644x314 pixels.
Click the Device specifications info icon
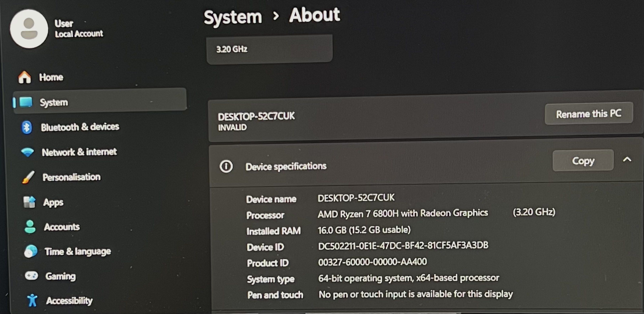[x=227, y=166]
